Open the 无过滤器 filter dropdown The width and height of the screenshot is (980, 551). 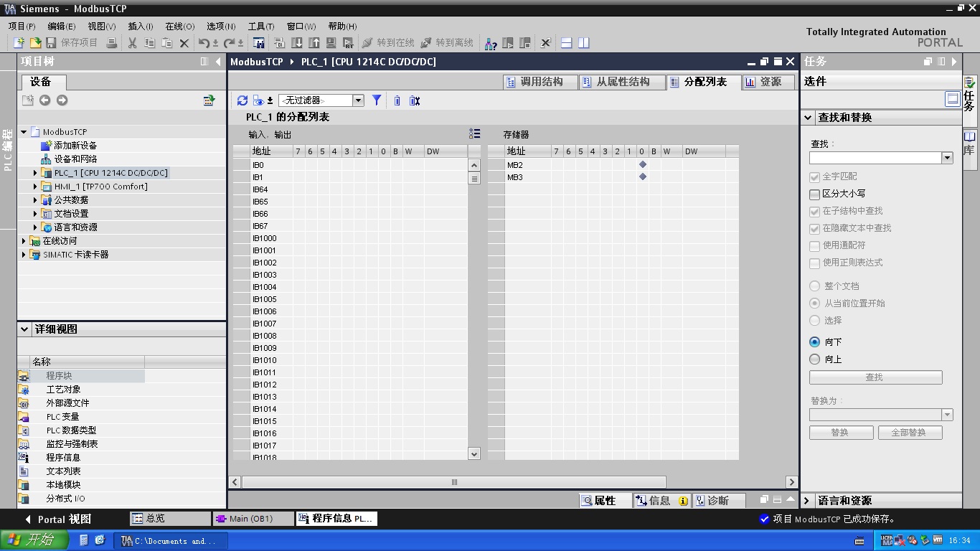[358, 100]
